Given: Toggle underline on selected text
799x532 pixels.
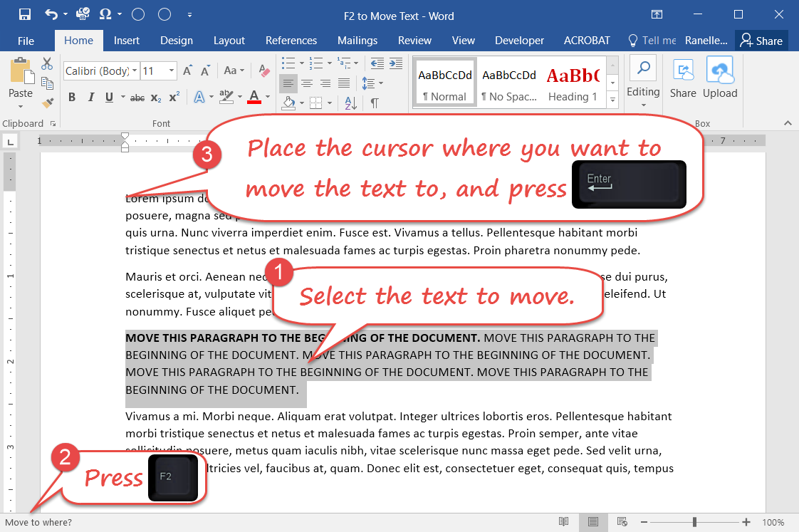Looking at the screenshot, I should pyautogui.click(x=108, y=97).
